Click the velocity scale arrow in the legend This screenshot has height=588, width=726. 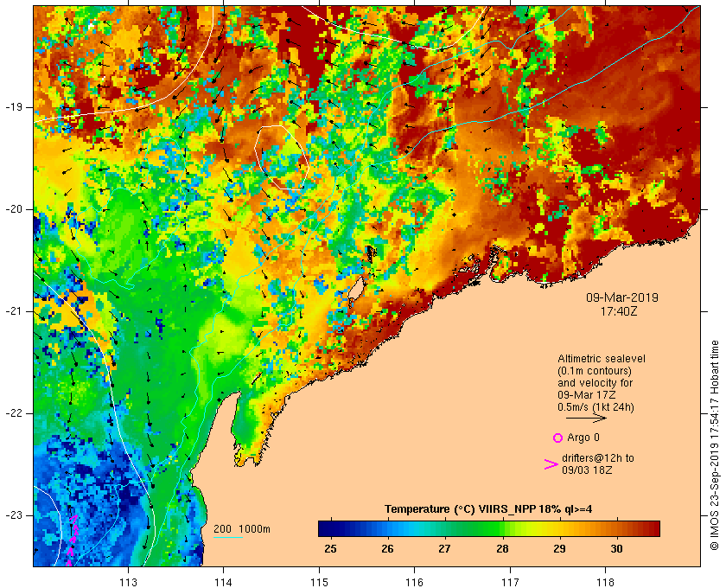[x=586, y=418]
